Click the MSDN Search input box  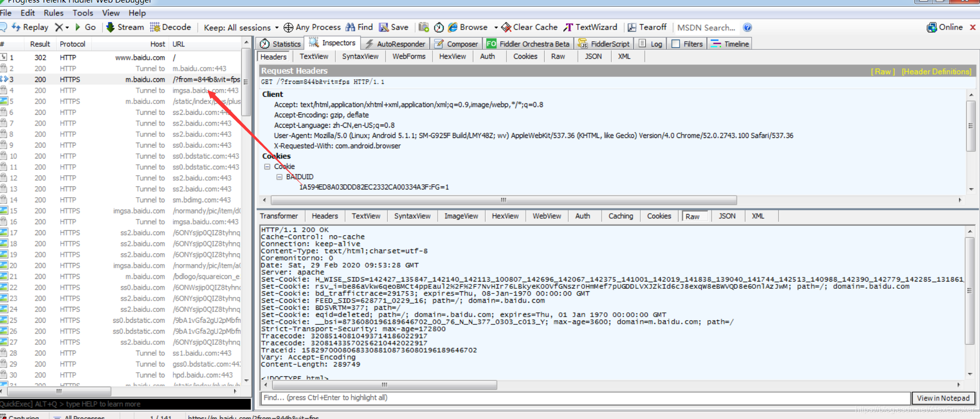706,28
